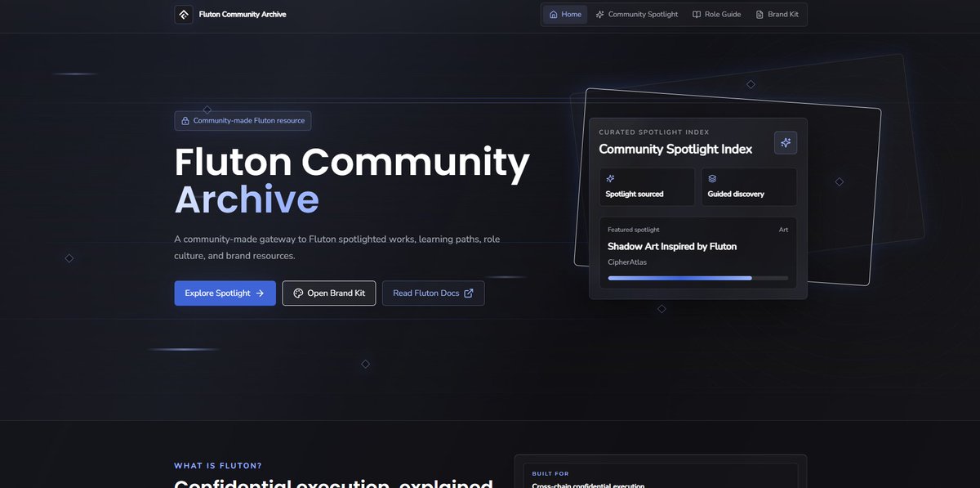Screen dimensions: 980x488
Task: Click the Art tag on featured spotlight
Action: click(783, 230)
